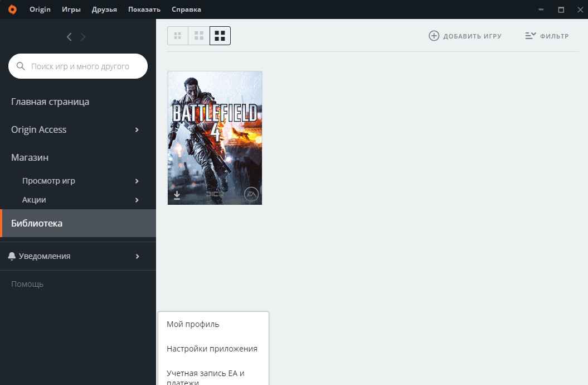This screenshot has width=588, height=385.
Task: Click the ДОБАВИТЬ ИГРУ button label
Action: tap(472, 36)
